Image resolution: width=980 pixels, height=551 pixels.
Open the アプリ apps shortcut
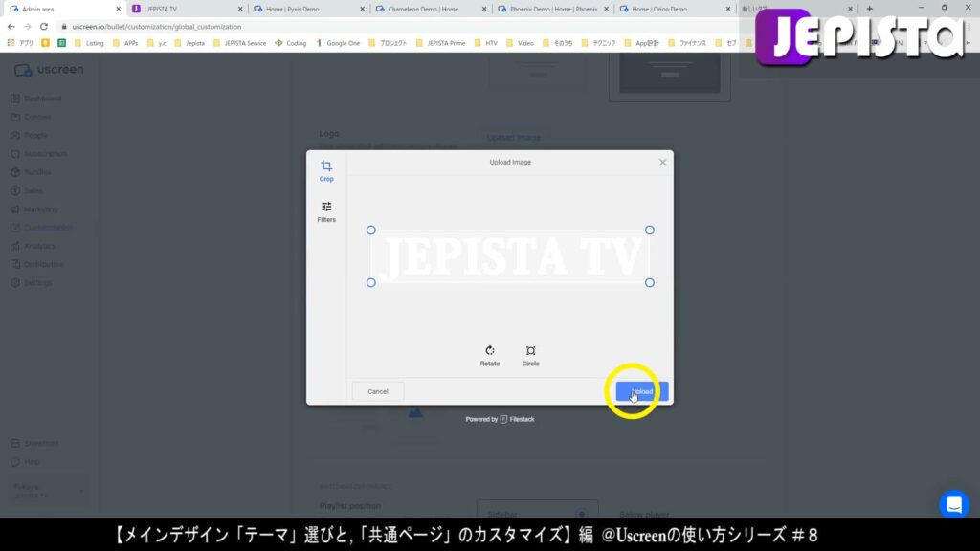coord(20,43)
